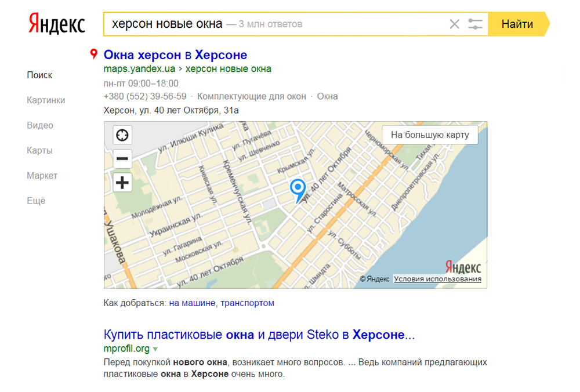Click the На большую карту button

click(x=429, y=135)
